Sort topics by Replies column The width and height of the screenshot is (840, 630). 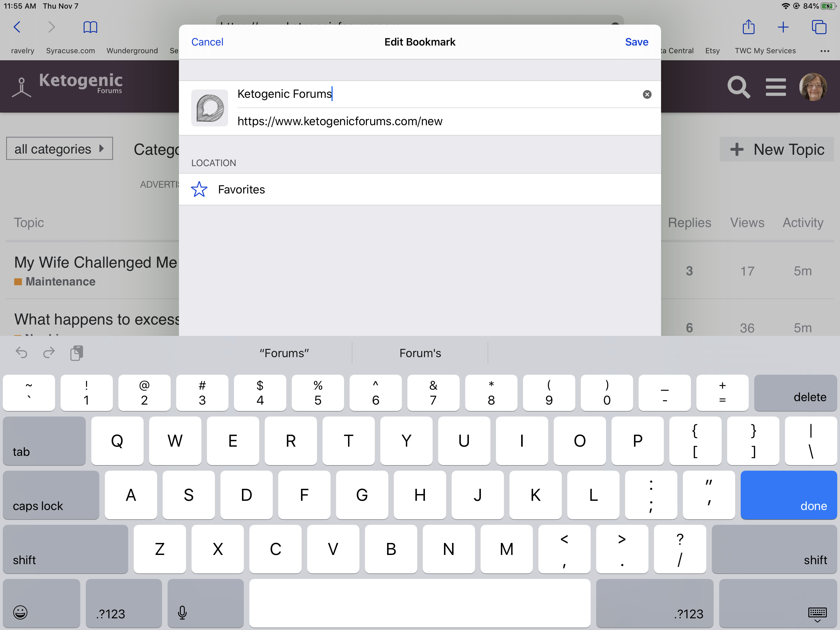coord(689,222)
